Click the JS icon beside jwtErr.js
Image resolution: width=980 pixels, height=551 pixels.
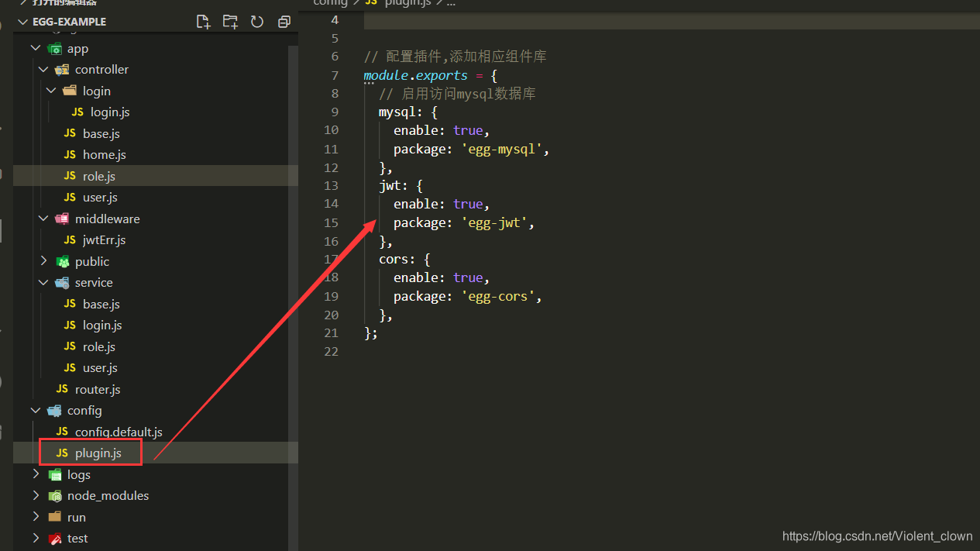tap(69, 239)
